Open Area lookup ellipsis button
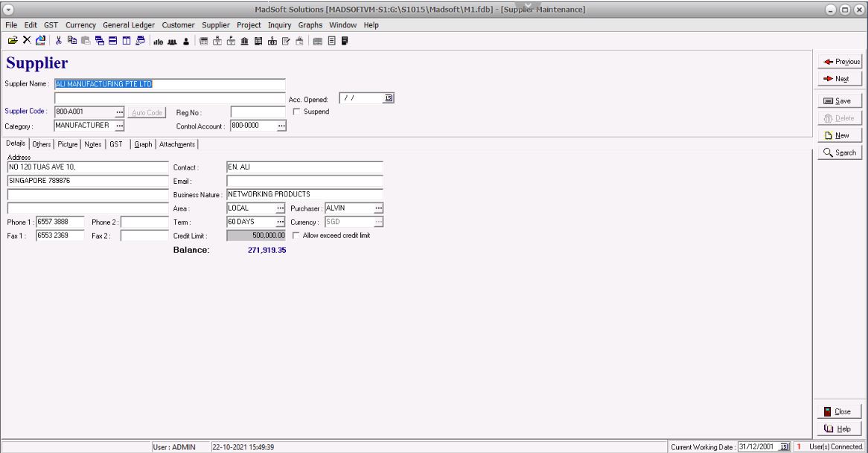The height and width of the screenshot is (453, 868). pyautogui.click(x=281, y=208)
